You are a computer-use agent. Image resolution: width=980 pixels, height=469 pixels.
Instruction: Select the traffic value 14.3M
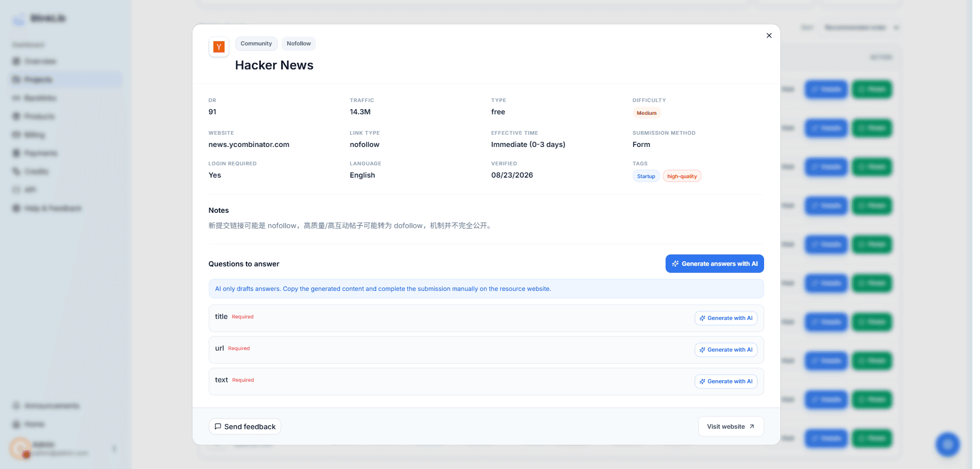tap(360, 112)
